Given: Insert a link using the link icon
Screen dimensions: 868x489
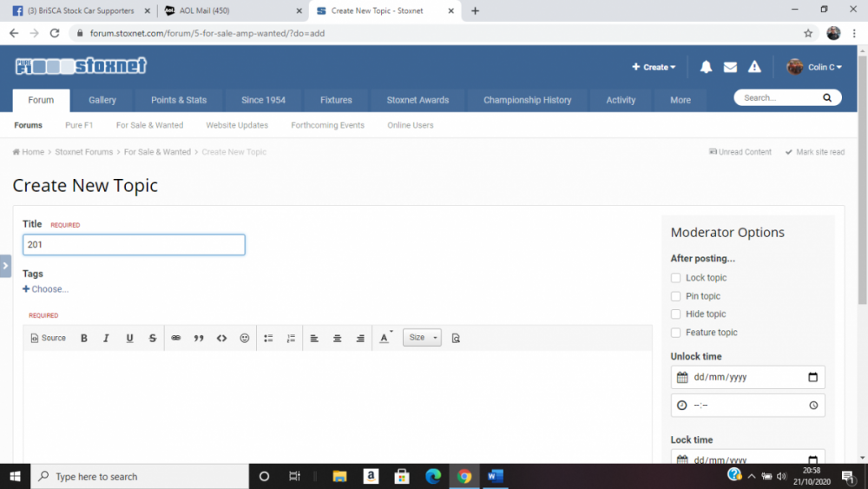Looking at the screenshot, I should (x=175, y=338).
